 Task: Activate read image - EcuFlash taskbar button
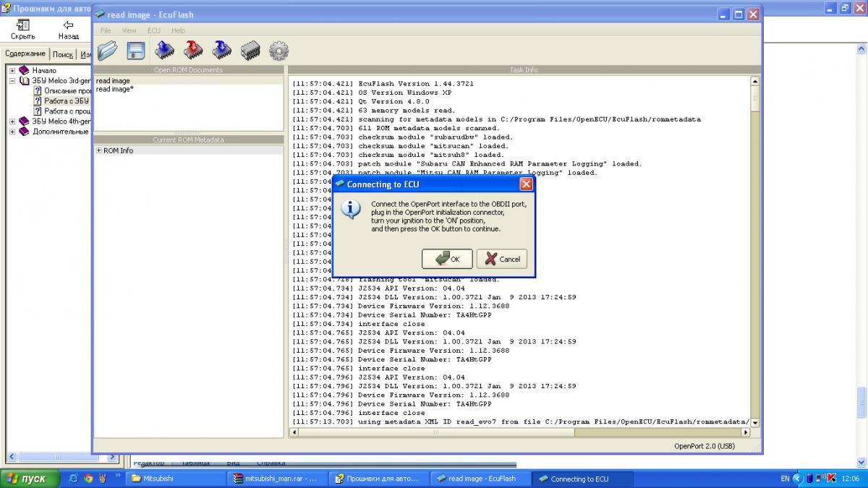pyautogui.click(x=481, y=479)
